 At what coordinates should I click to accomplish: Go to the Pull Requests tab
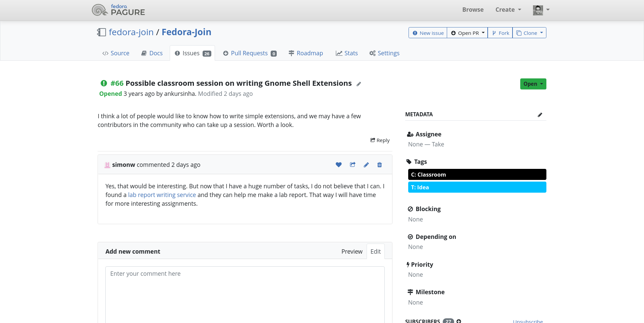click(x=250, y=53)
